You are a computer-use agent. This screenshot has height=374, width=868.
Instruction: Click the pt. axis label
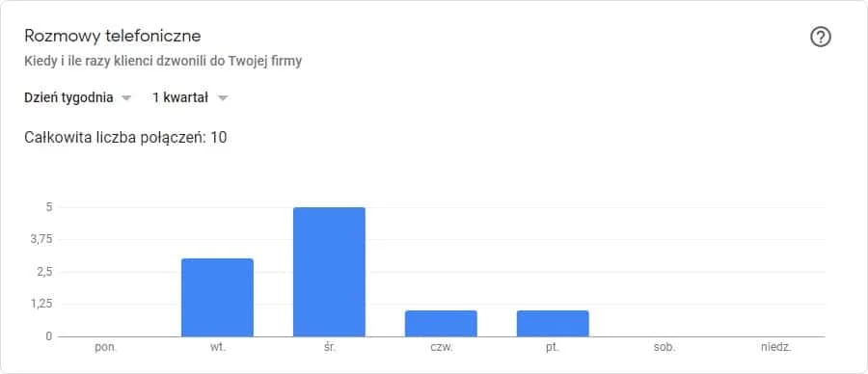pyautogui.click(x=553, y=349)
